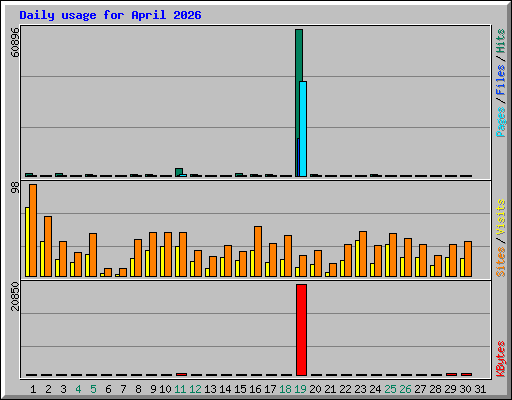Click x-axis day number 22
This screenshot has width=512, height=400.
(345, 389)
